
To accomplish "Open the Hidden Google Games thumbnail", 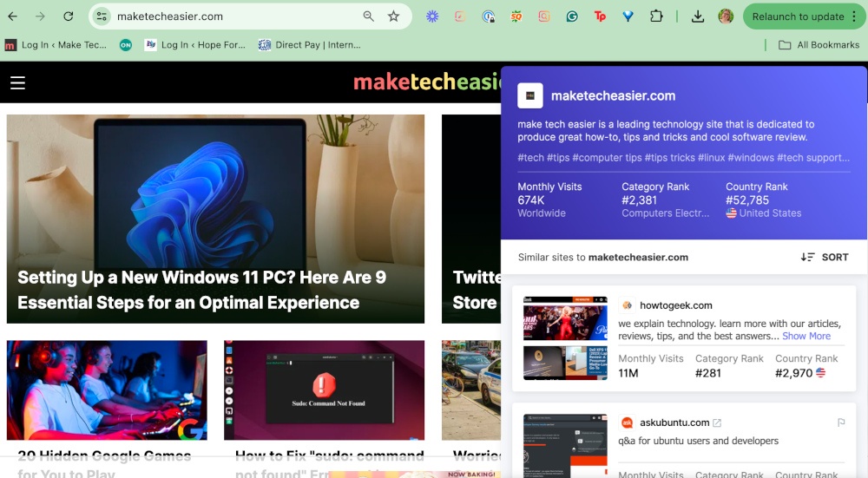I will 107,390.
